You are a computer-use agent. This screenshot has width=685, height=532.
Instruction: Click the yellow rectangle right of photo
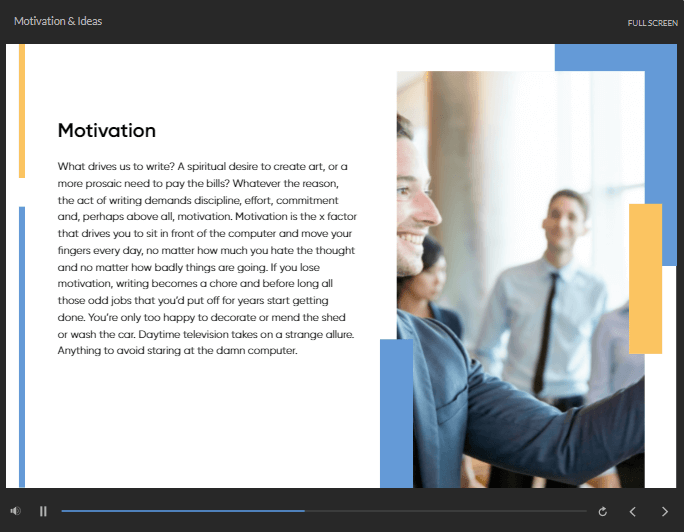pos(645,278)
